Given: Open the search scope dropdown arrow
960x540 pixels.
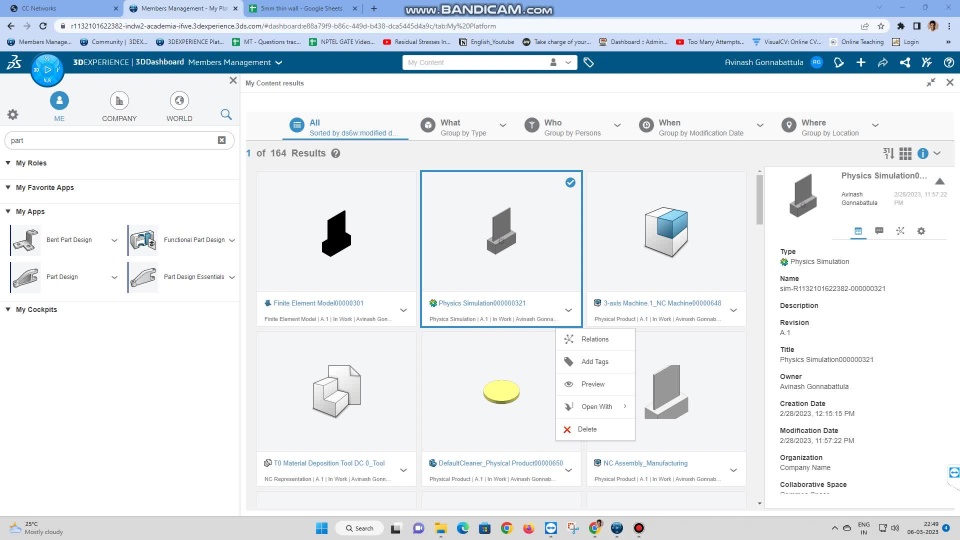Looking at the screenshot, I should (x=568, y=62).
